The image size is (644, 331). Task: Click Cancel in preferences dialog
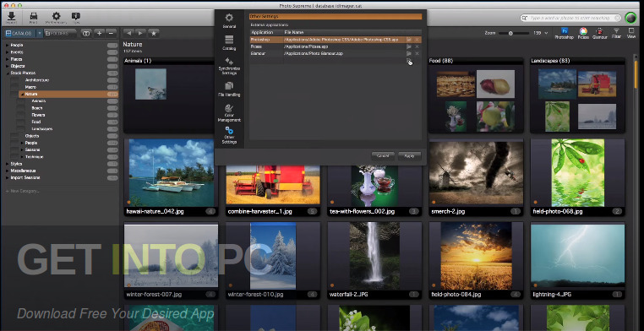[x=383, y=156]
